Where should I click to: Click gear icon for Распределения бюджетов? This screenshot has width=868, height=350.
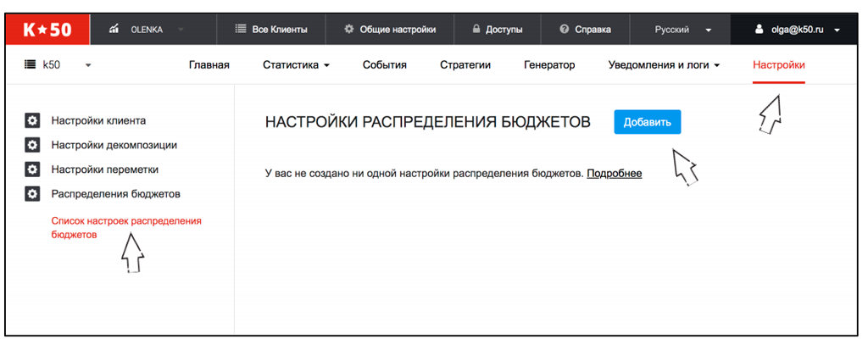coord(33,194)
